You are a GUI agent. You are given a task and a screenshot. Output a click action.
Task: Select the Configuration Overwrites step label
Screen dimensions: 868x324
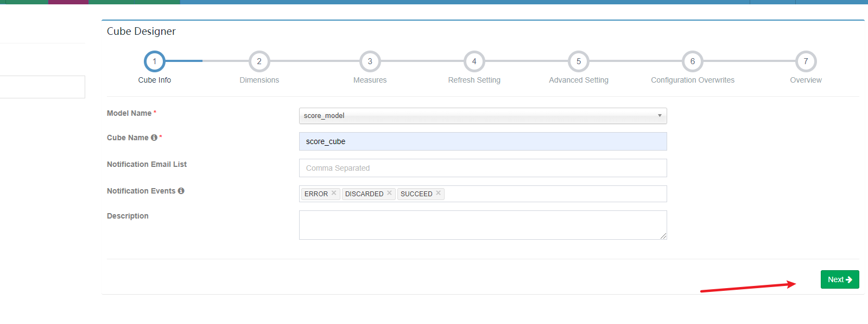693,80
